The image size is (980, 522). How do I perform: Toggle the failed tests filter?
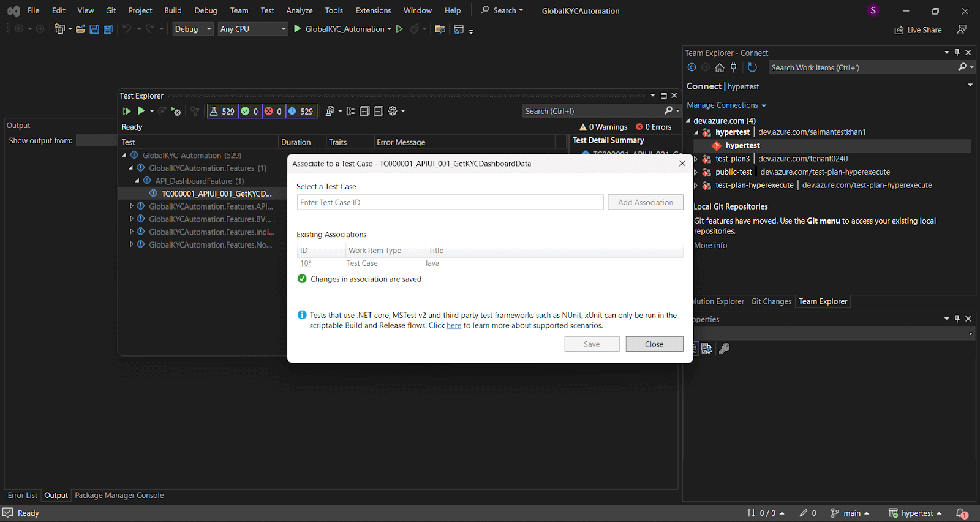[x=273, y=111]
